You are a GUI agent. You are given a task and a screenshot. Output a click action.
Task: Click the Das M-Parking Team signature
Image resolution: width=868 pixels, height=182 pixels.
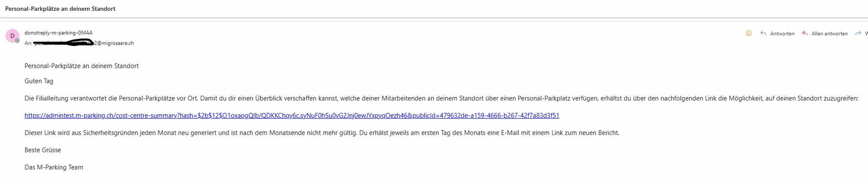(x=54, y=167)
